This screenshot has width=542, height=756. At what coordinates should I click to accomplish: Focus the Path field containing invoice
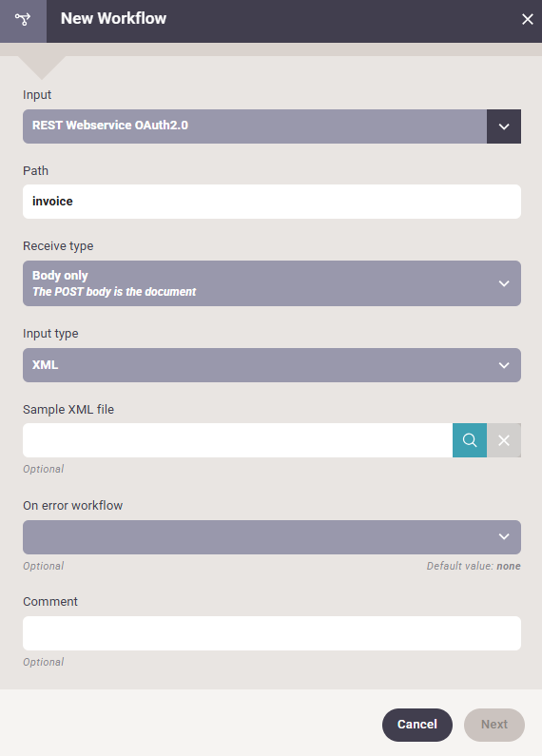(x=272, y=202)
